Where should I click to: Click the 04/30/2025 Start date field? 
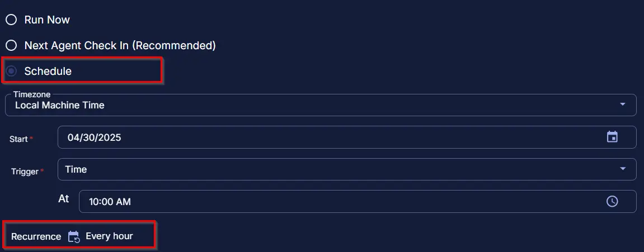[x=347, y=137]
